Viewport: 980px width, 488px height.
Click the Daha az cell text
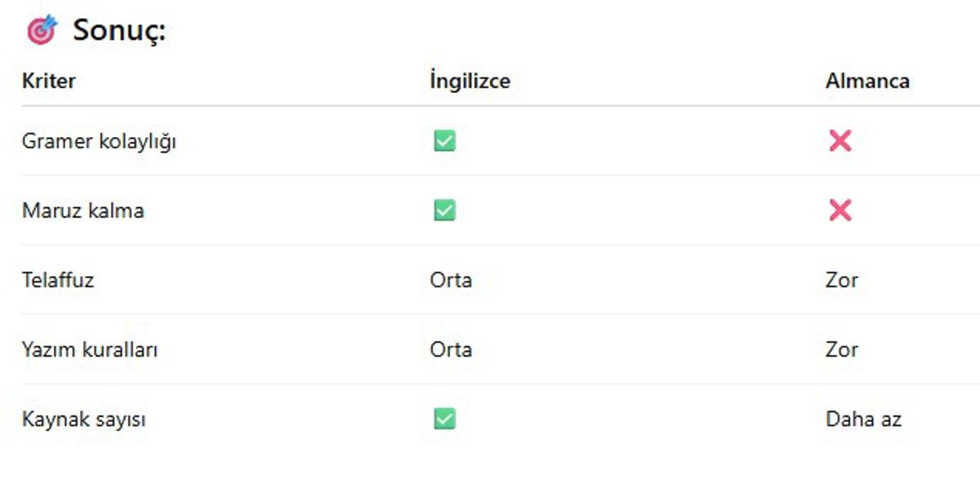click(863, 419)
